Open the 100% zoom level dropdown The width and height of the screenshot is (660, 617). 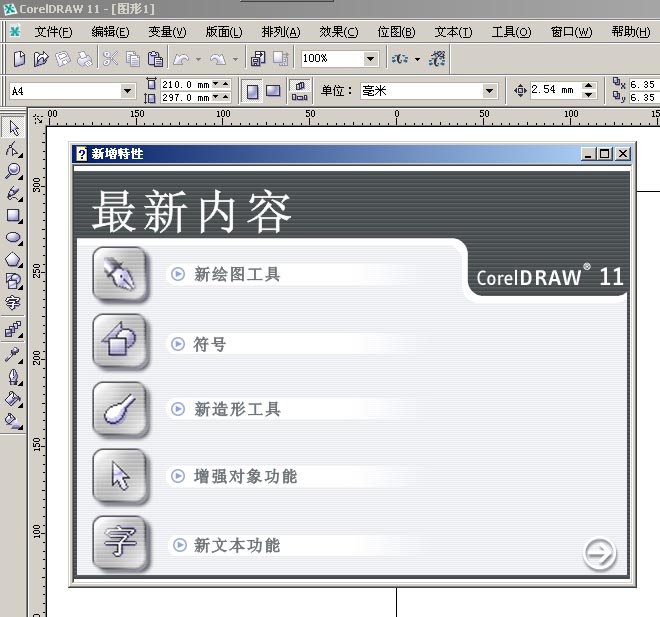click(370, 59)
